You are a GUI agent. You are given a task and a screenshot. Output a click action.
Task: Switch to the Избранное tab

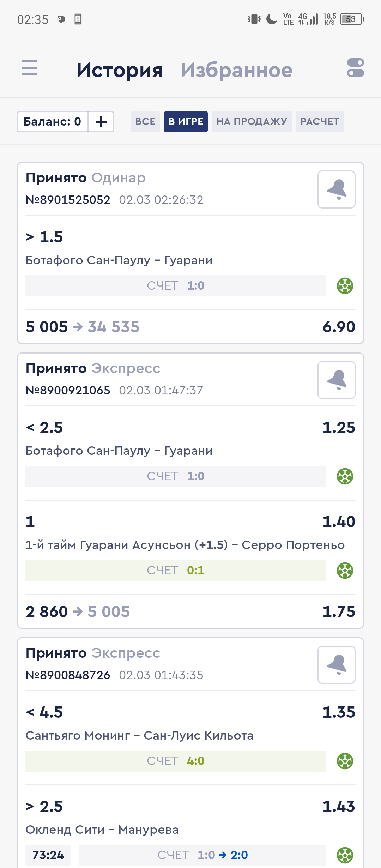click(236, 70)
